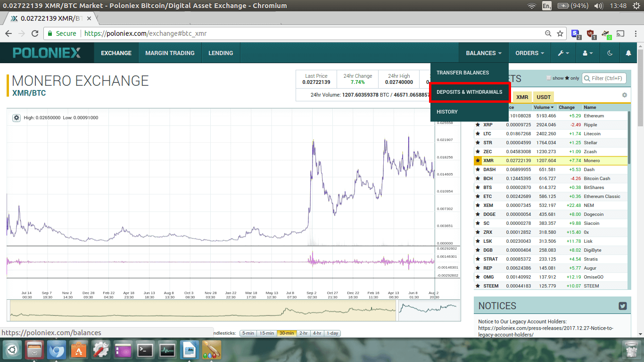
Task: Switch to the USDT markets tab
Action: (544, 97)
